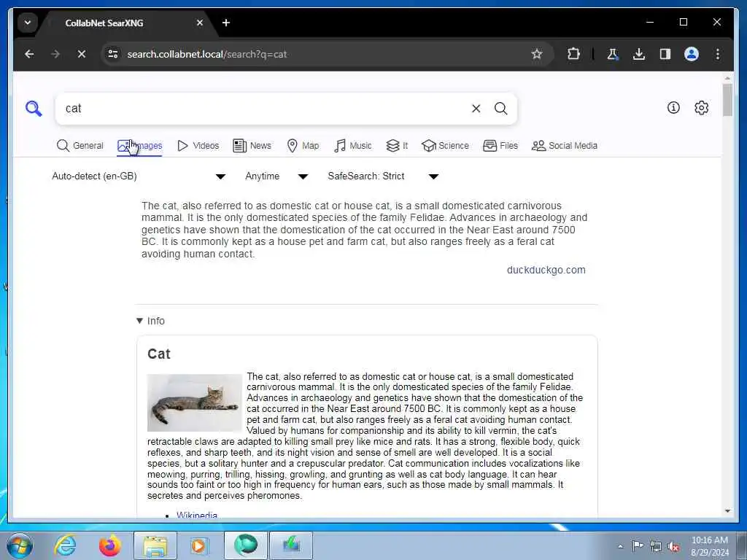The width and height of the screenshot is (747, 560).
Task: Click the cat thumbnail image
Action: [x=194, y=402]
